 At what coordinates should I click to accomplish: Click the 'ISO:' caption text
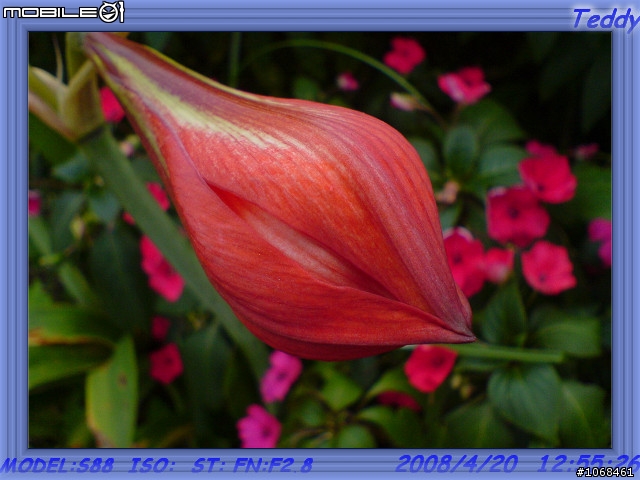click(151, 465)
